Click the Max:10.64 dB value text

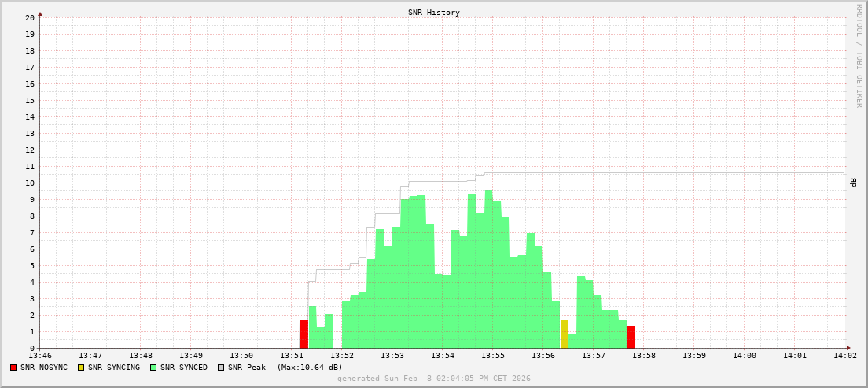pos(309,368)
